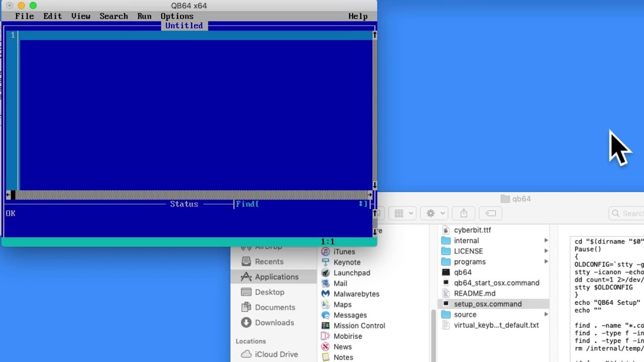Open the Help menu in QB64

(358, 16)
